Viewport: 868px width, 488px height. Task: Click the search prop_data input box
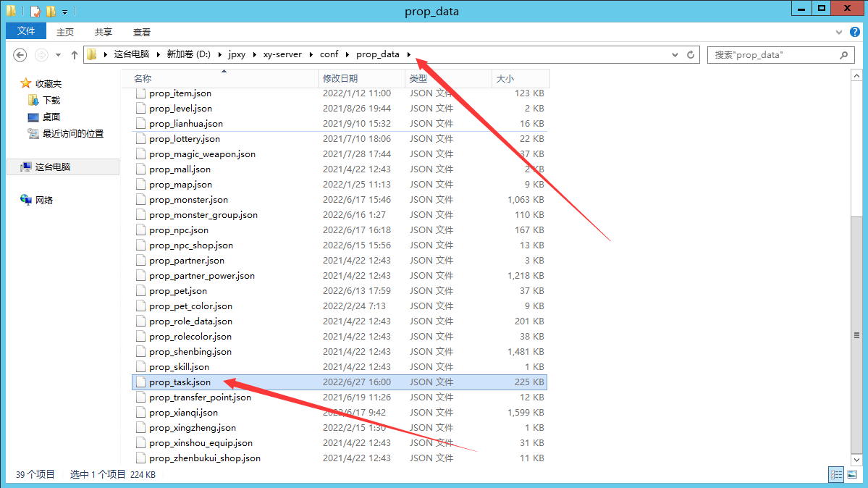coord(771,55)
